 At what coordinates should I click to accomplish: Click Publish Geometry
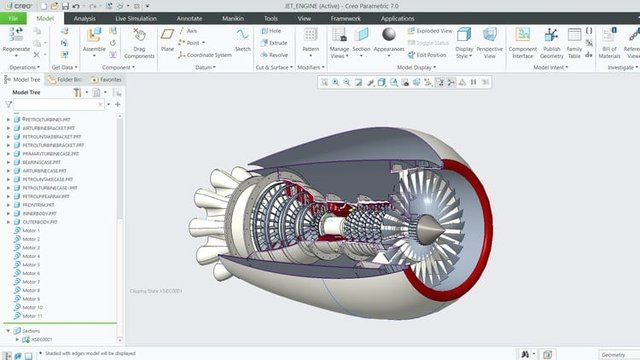tap(551, 43)
